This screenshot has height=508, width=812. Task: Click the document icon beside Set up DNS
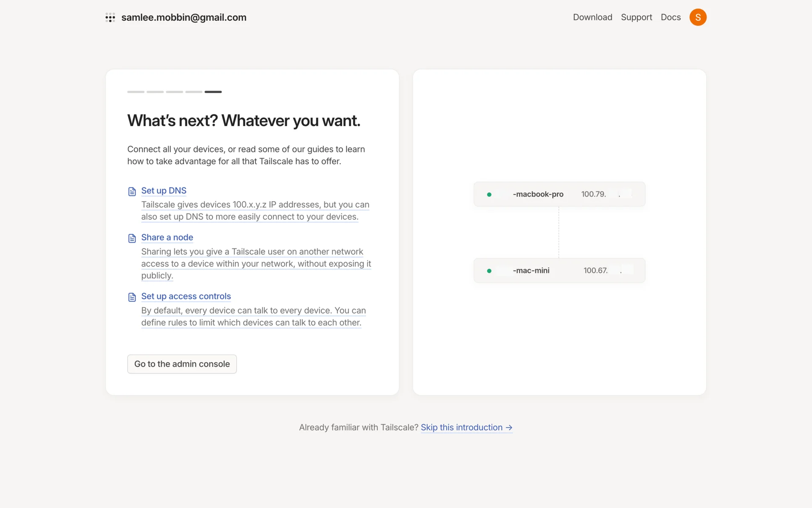132,191
